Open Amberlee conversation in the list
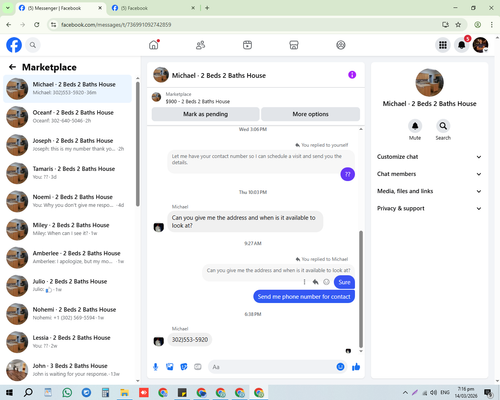This screenshot has width=500, height=400. [x=68, y=257]
